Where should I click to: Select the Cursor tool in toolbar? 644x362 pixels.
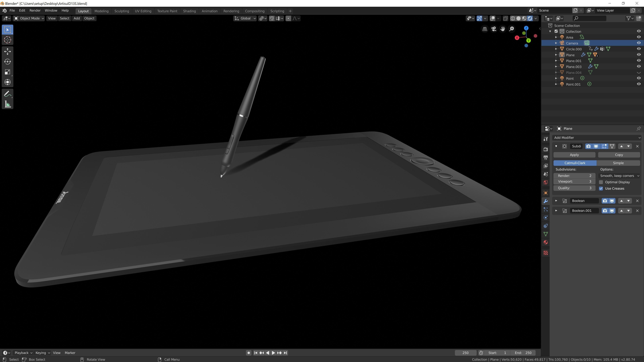[8, 40]
